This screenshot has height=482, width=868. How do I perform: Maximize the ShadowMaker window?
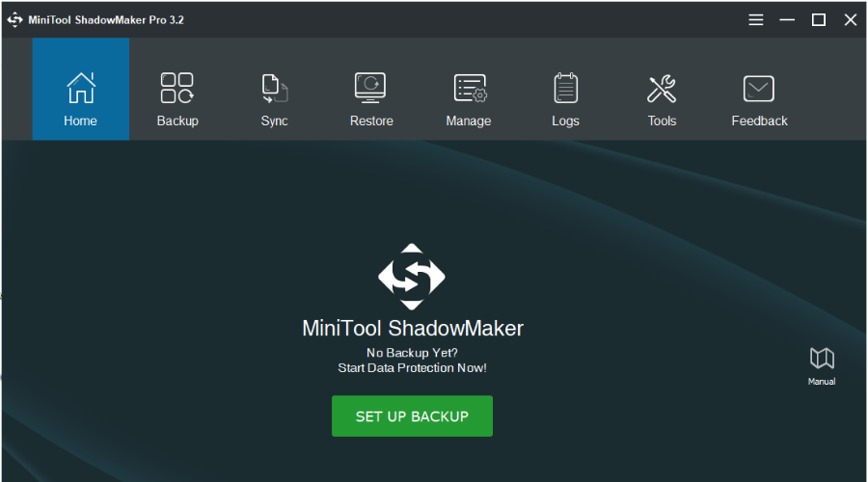[819, 20]
